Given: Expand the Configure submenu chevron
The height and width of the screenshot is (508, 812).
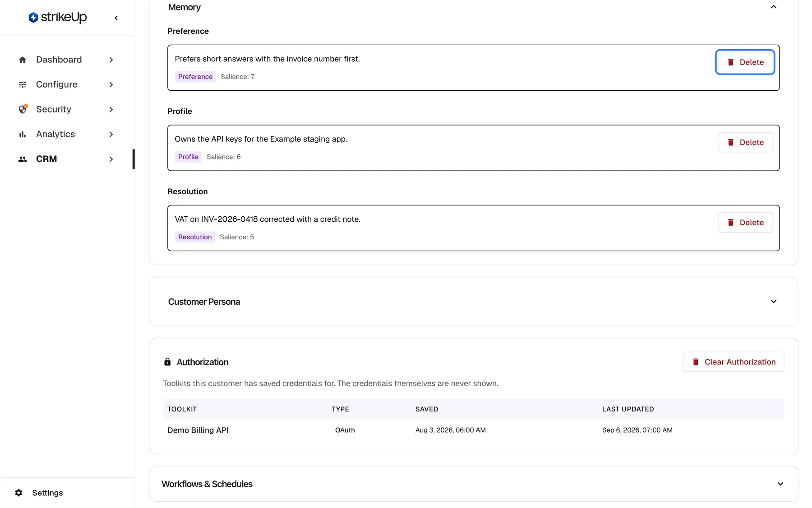Looking at the screenshot, I should 111,84.
